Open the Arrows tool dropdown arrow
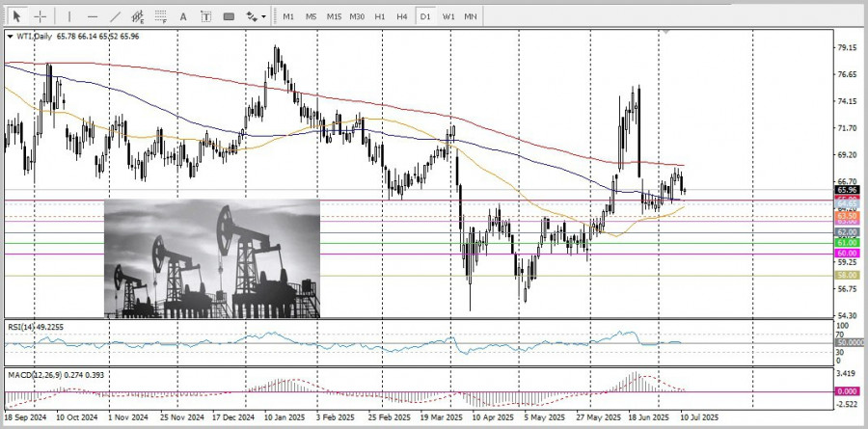The width and height of the screenshot is (868, 429). pos(263,17)
